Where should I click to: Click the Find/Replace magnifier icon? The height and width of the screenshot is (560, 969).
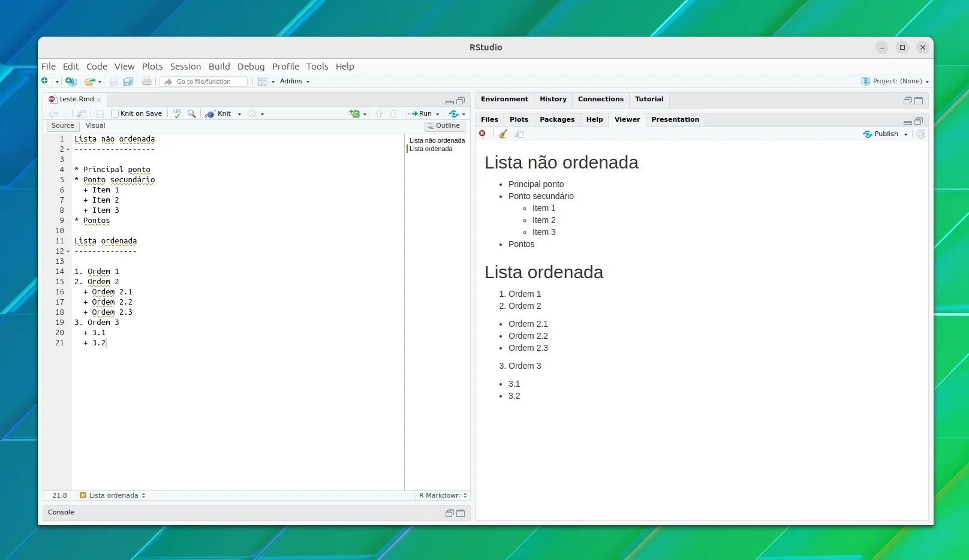tap(192, 113)
